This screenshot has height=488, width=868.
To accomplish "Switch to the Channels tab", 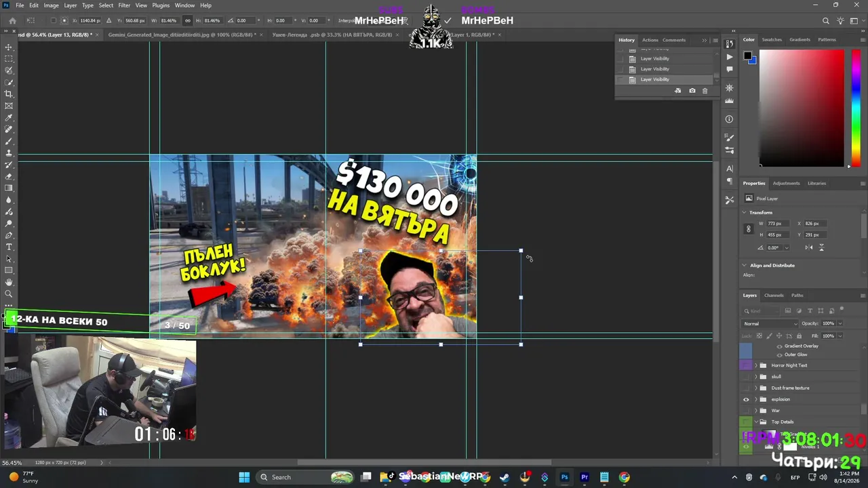I will click(774, 296).
